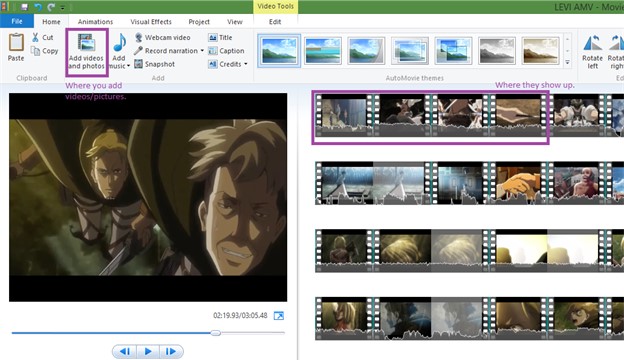Select the black and white AutoMovie theme
The height and width of the screenshot is (360, 624).
(497, 51)
